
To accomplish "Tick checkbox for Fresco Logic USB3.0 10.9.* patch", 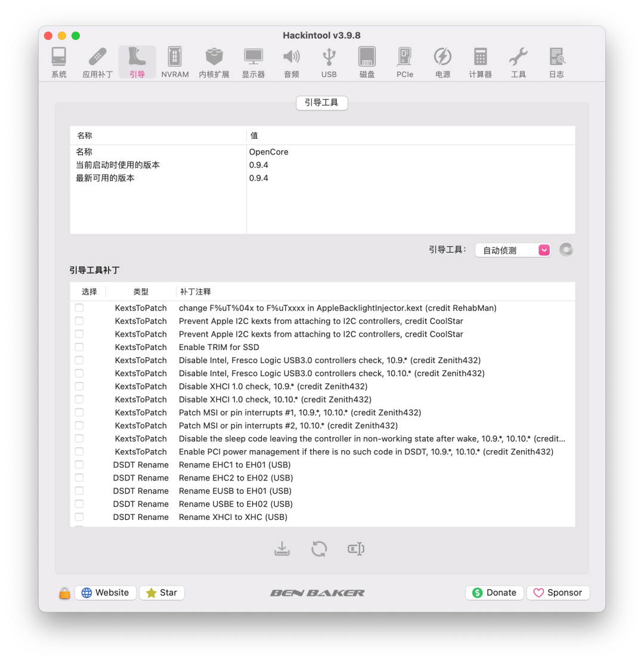I will coord(79,360).
